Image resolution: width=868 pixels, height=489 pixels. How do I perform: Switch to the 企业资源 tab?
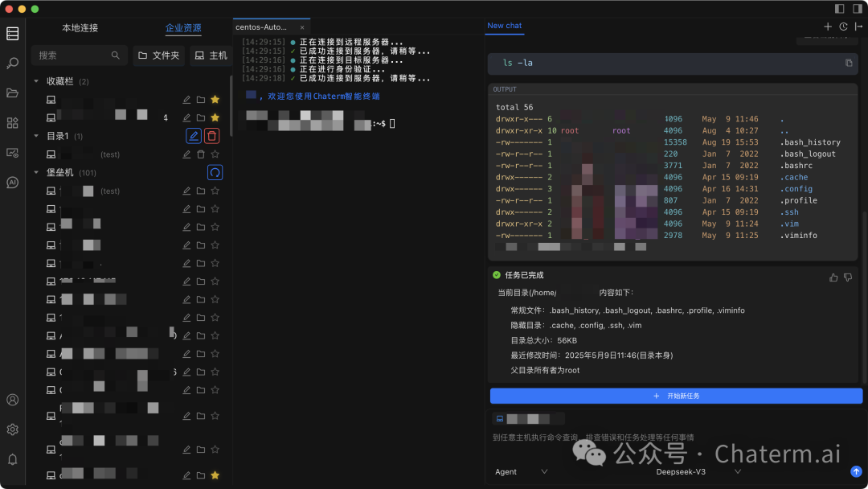click(x=183, y=27)
